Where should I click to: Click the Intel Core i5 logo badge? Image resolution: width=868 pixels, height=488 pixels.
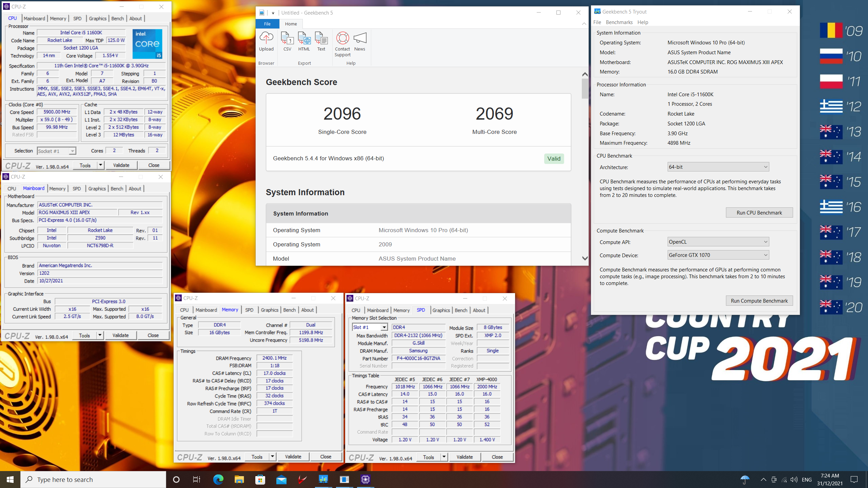click(147, 44)
